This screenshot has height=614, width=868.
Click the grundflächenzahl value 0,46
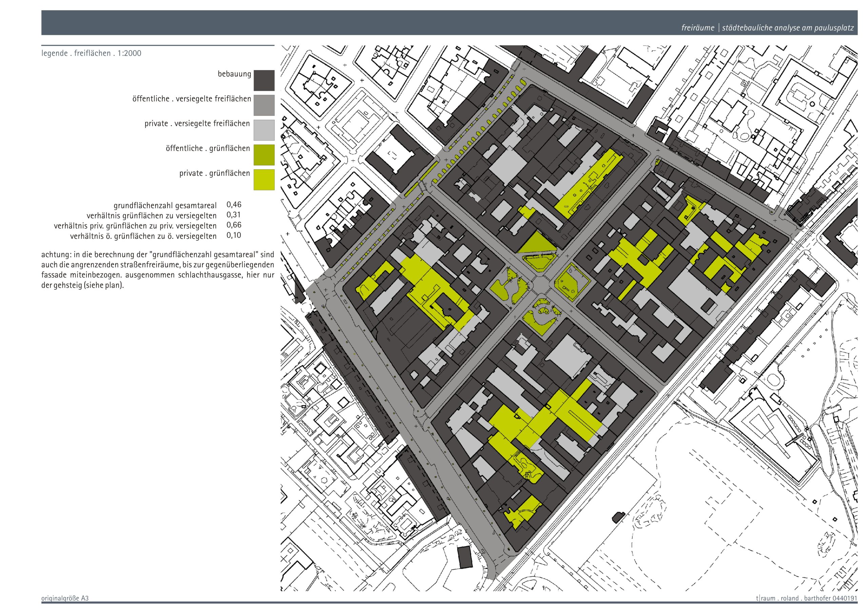(234, 205)
